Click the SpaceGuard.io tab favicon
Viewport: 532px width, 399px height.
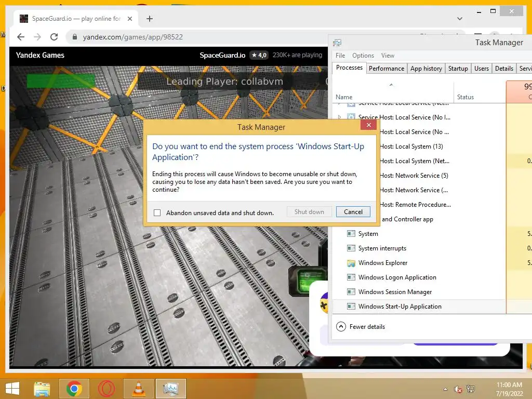coord(24,19)
